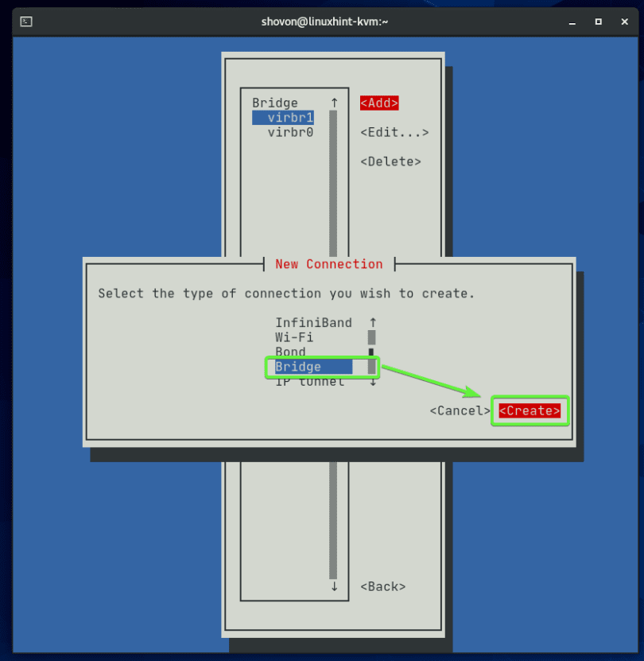The height and width of the screenshot is (661, 644).
Task: Select <Back> at the bottom of the list
Action: click(382, 586)
